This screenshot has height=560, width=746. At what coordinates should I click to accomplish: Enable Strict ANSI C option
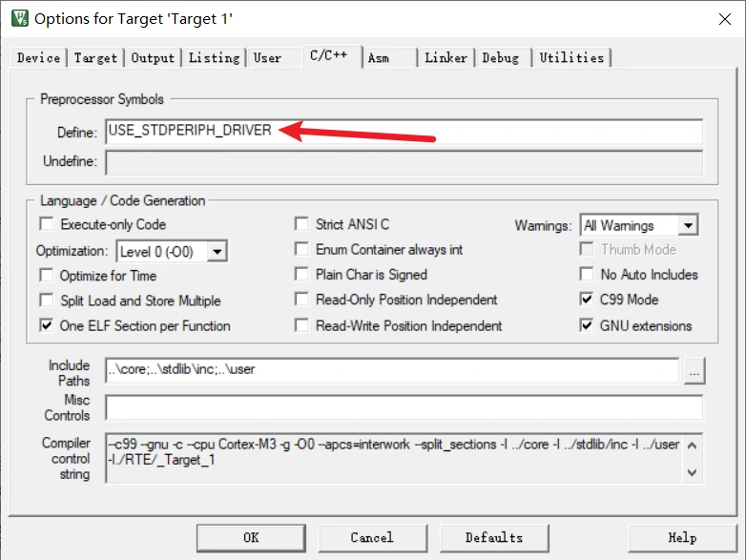click(302, 225)
